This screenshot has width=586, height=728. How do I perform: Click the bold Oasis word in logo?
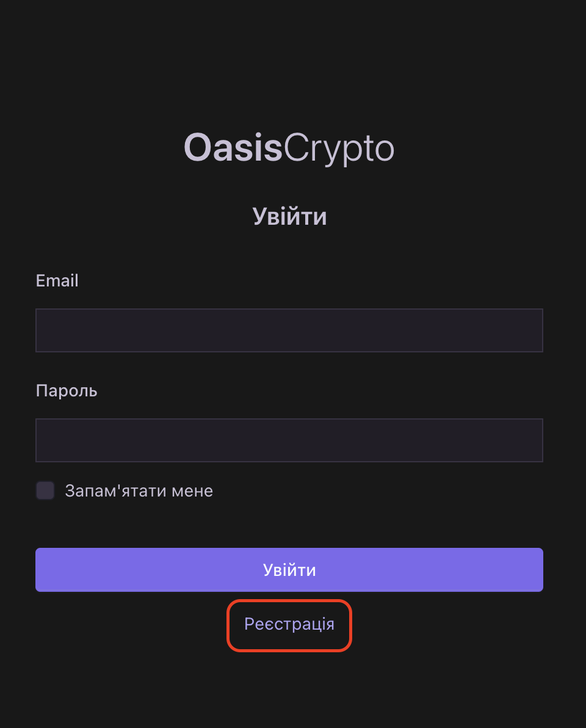(233, 148)
